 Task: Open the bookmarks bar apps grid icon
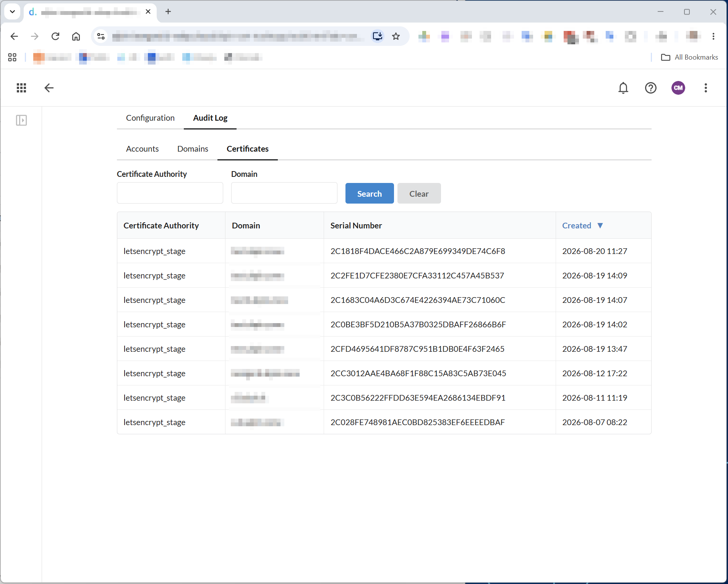click(x=12, y=57)
